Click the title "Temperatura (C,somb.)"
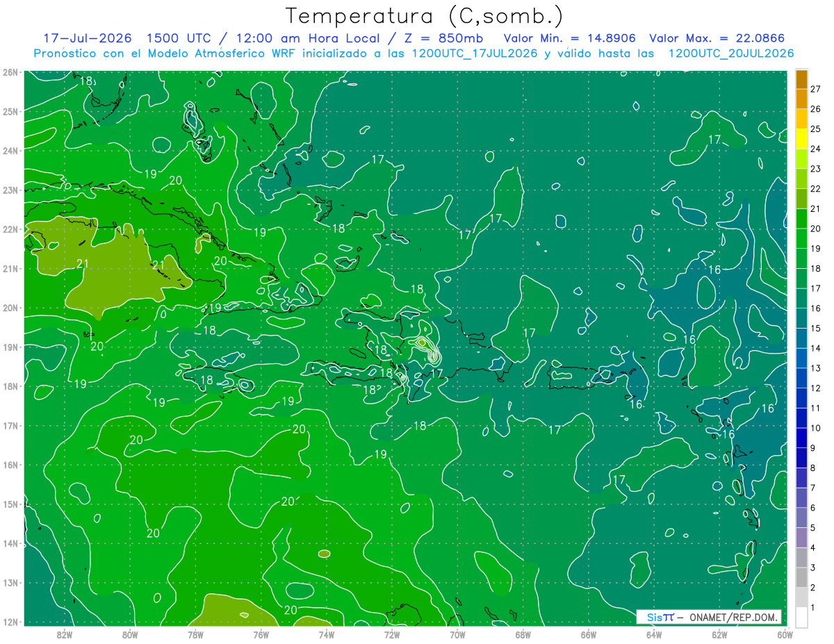 click(x=423, y=16)
